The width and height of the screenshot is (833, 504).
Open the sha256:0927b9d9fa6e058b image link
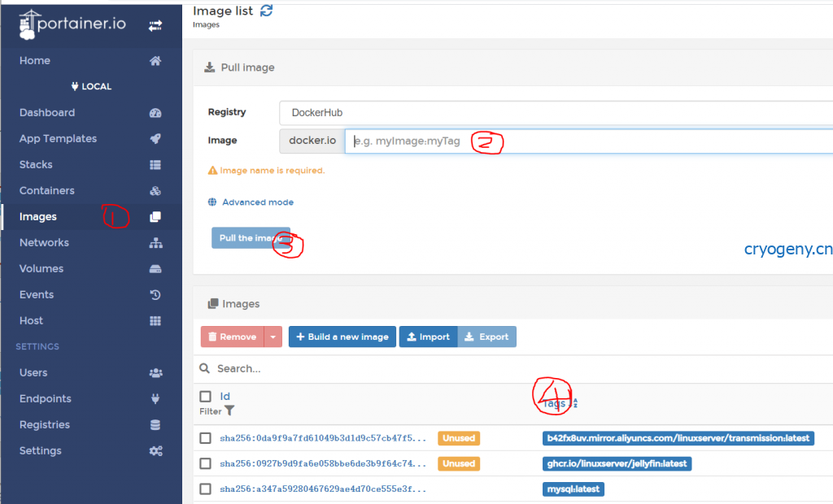[323, 463]
